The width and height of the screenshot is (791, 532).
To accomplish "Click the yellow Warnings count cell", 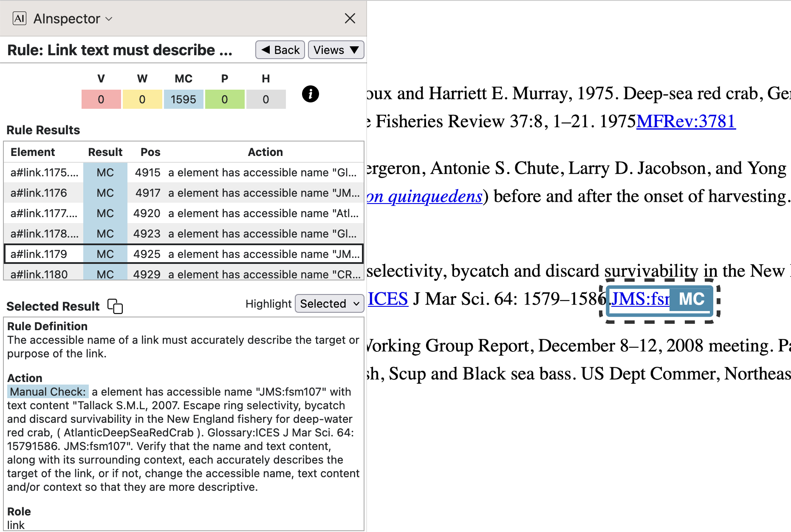I will coord(142,99).
